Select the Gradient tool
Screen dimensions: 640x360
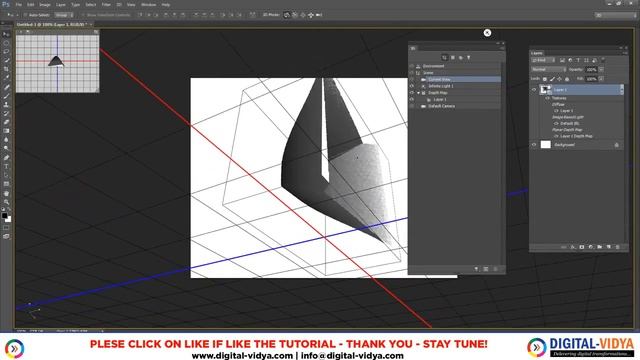click(x=6, y=131)
